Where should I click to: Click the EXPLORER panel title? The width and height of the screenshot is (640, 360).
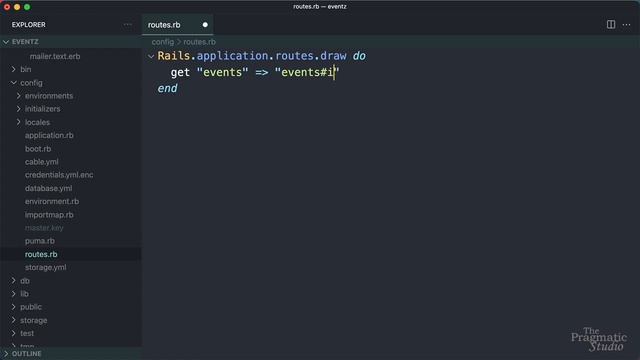[29, 24]
